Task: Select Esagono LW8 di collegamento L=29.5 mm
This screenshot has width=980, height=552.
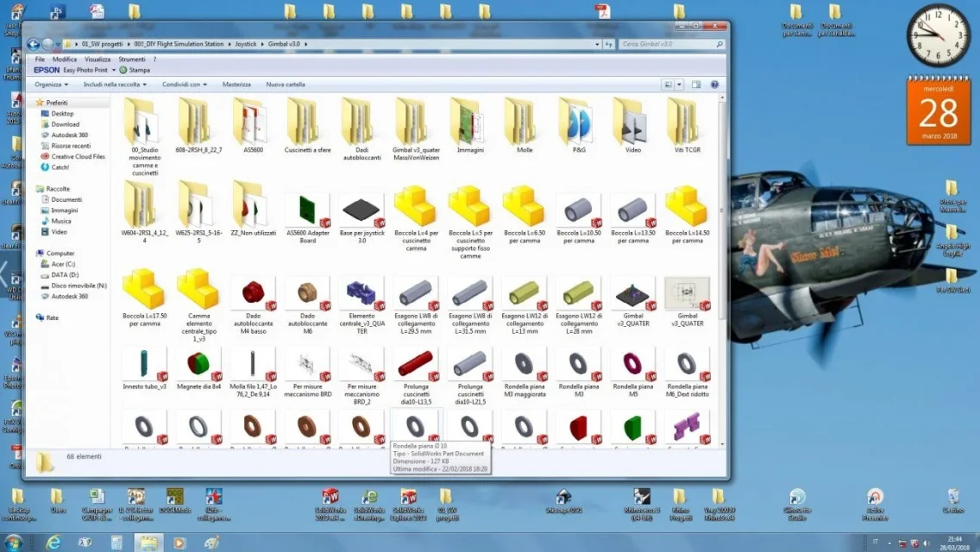Action: point(417,305)
